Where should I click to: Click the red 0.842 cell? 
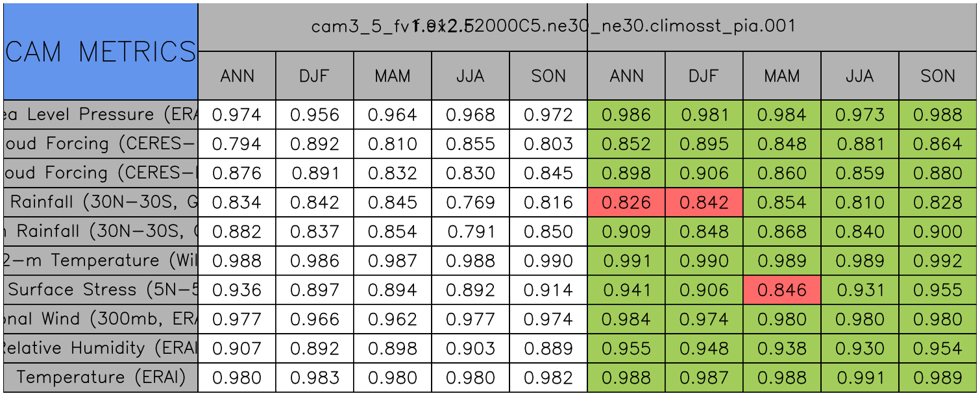click(704, 203)
